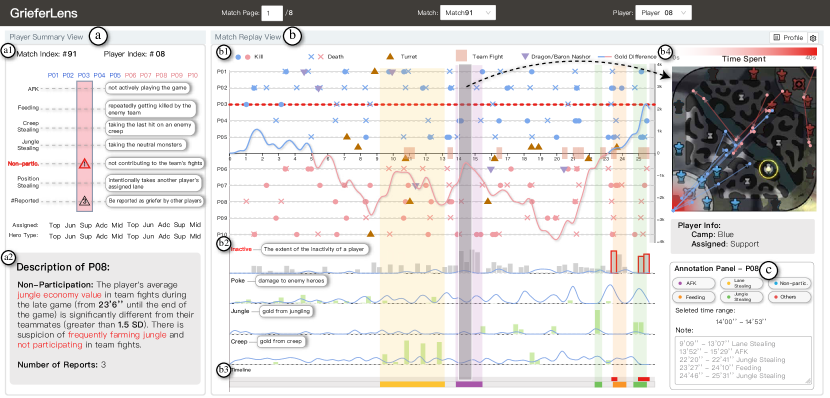Viewport: 830px width, 398px height.
Task: Click the GrieferLens app title
Action: 43,13
